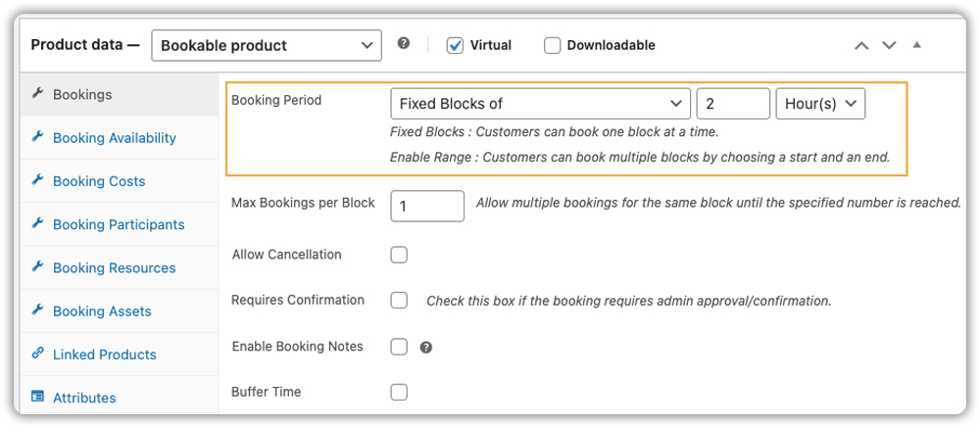Click the block duration field showing 2
Image resolution: width=980 pixels, height=427 pixels.
[733, 104]
